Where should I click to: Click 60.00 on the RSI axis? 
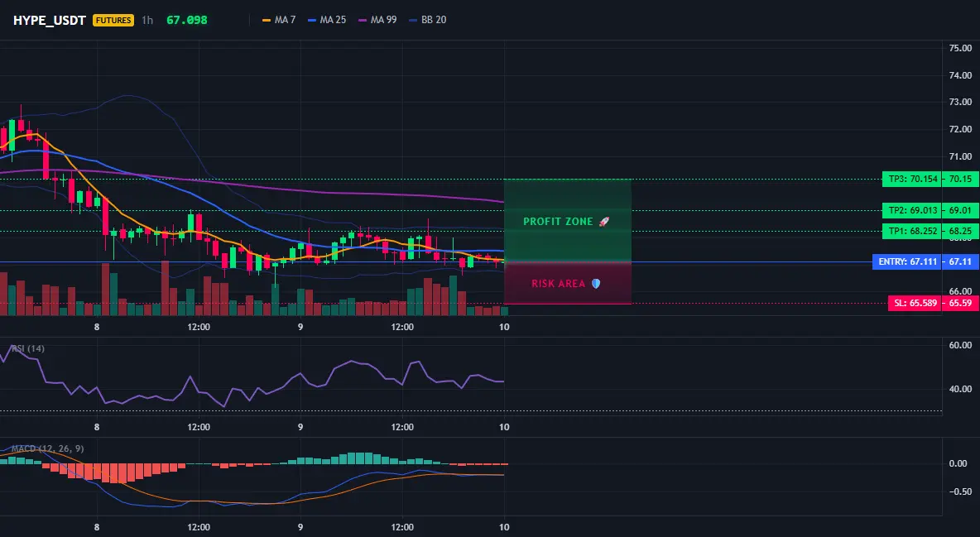(960, 345)
